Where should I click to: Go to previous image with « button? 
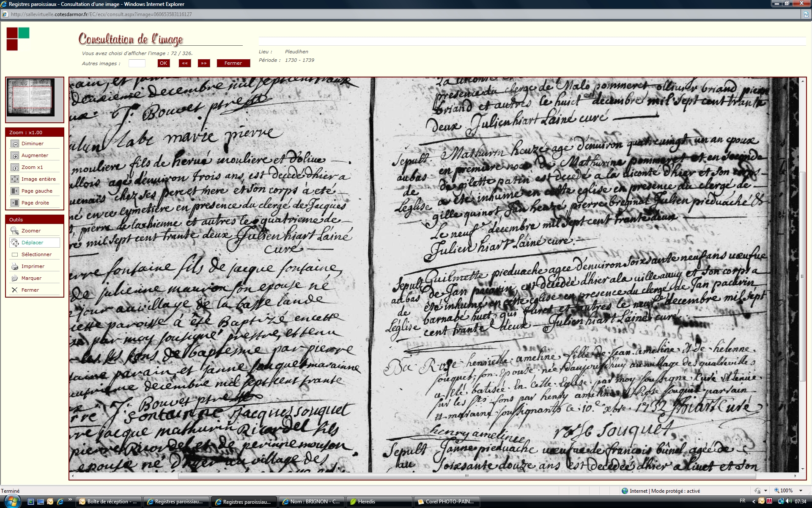point(185,63)
